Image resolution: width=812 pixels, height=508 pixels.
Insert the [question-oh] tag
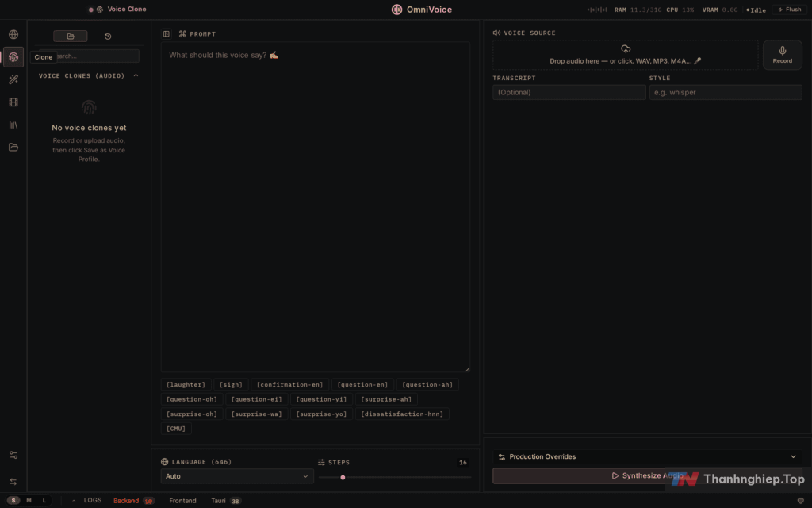coord(192,399)
